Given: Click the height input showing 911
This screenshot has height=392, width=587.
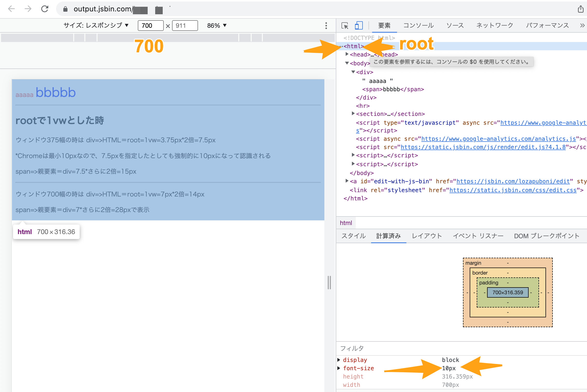Looking at the screenshot, I should point(185,25).
